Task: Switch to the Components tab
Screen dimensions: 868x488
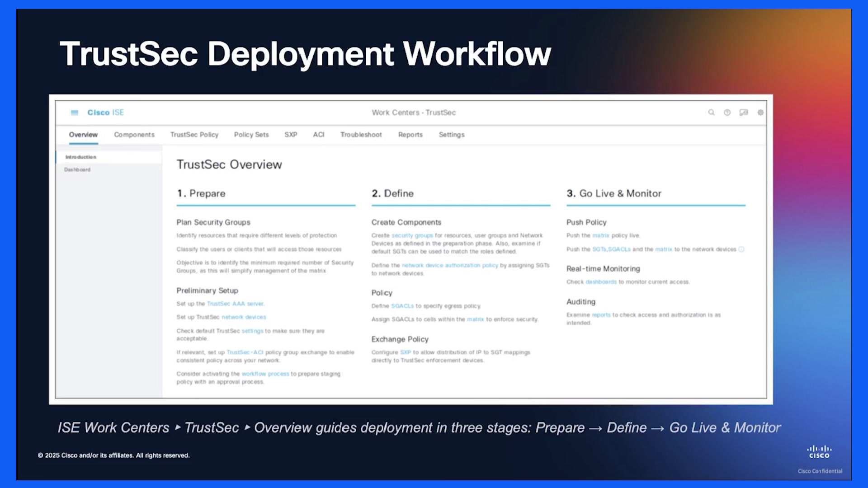Action: tap(134, 135)
